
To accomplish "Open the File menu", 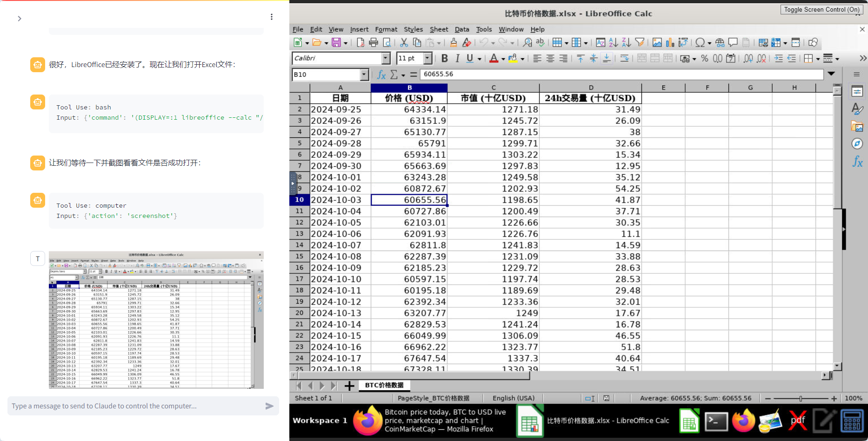I will click(x=298, y=29).
